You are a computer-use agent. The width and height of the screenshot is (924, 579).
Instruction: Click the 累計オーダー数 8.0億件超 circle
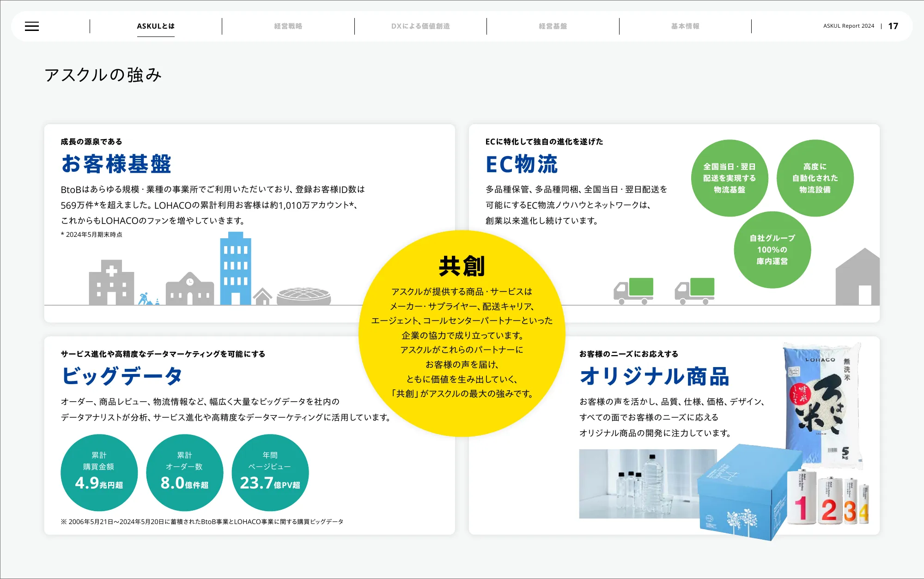point(185,472)
